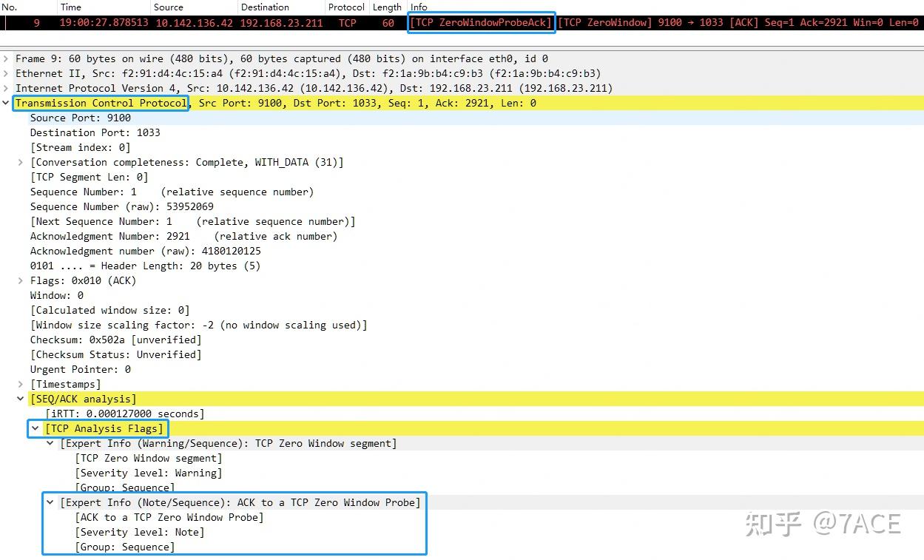924x560 pixels.
Task: Click the Protocol column header
Action: tap(346, 7)
